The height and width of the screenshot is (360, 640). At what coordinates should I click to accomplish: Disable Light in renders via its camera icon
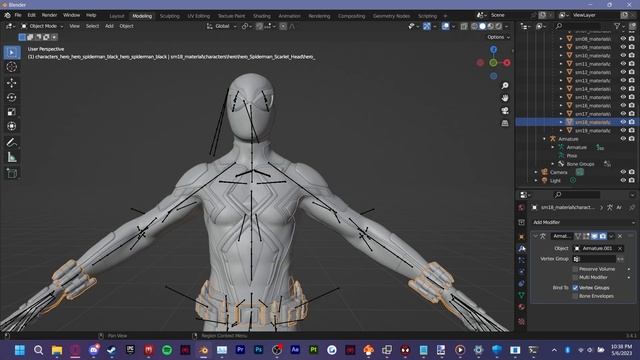pyautogui.click(x=631, y=180)
